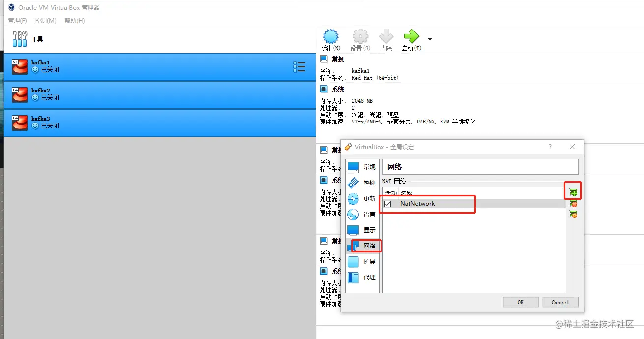Click the kafka2 powered-off status icon
644x339 pixels.
coord(35,98)
